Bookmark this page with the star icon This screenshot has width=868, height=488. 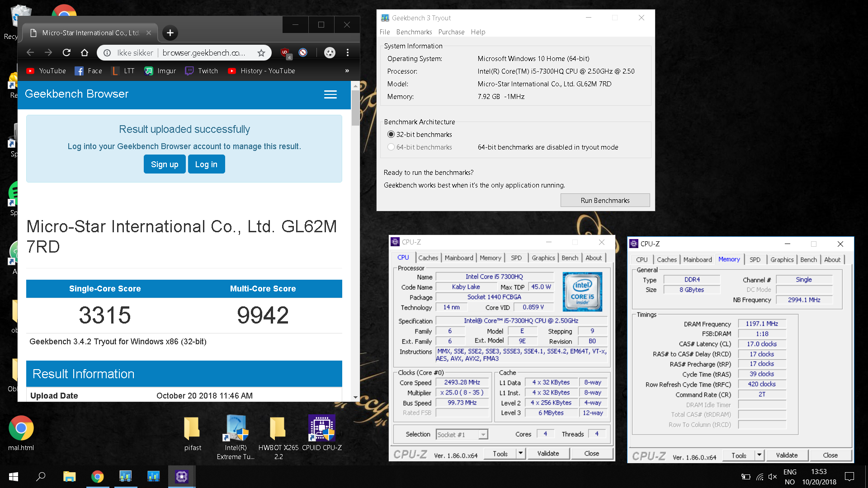click(x=261, y=53)
